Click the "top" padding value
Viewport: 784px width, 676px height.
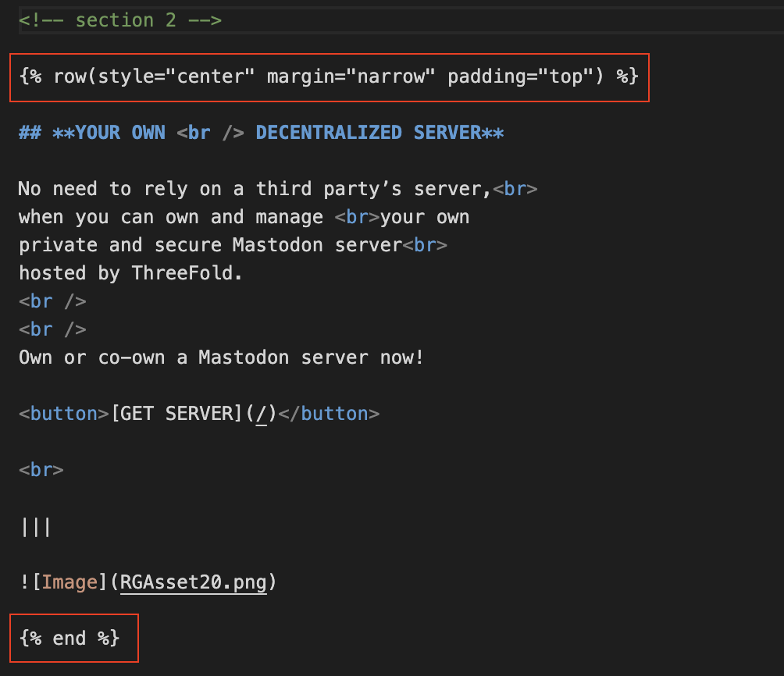(x=556, y=76)
